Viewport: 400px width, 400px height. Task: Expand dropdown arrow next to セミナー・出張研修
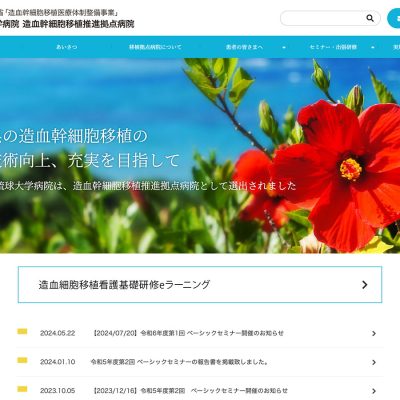[x=373, y=47]
